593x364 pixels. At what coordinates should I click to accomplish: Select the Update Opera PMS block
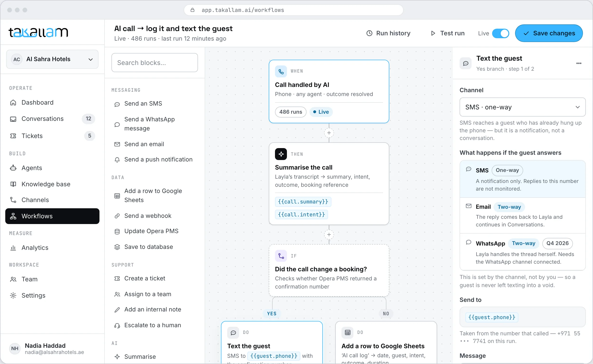154,231
